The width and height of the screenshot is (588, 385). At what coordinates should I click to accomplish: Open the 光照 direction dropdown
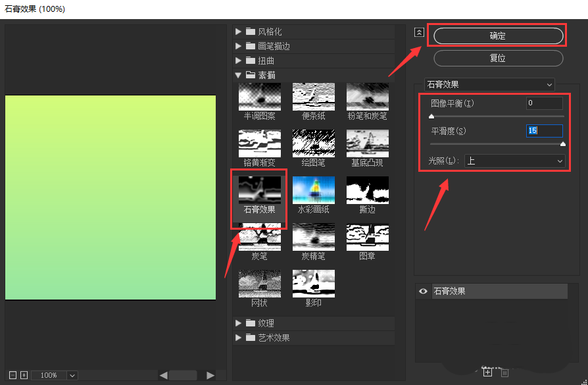tap(514, 161)
